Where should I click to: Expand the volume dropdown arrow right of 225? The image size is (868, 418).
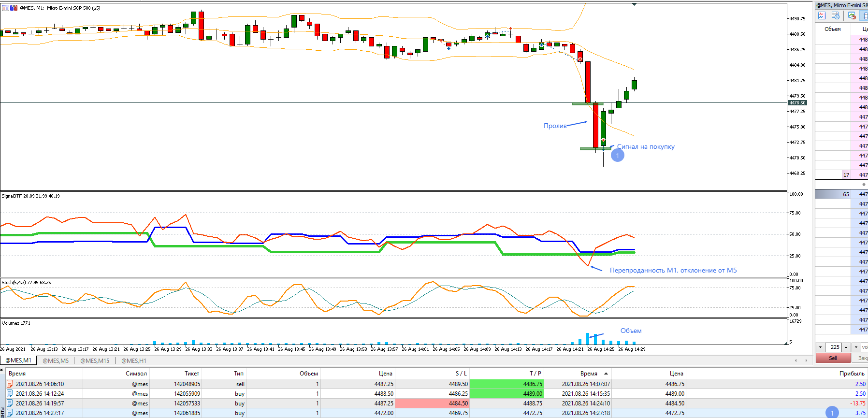coord(856,347)
